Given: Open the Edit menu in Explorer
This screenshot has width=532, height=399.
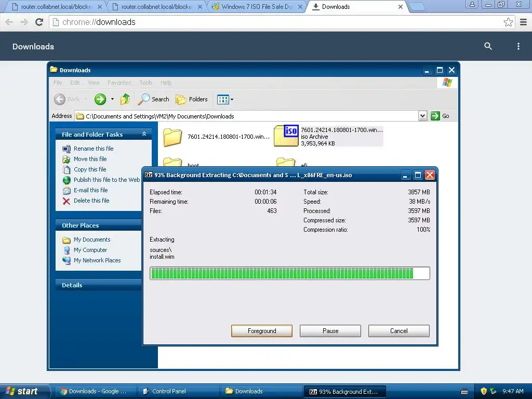Looking at the screenshot, I should pyautogui.click(x=75, y=83).
